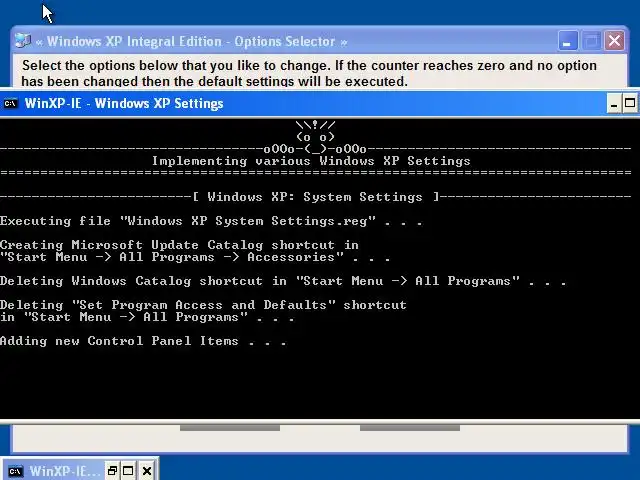Click the minimized WinXP-IE... title label
Viewport: 640px width, 480px height.
[x=64, y=471]
